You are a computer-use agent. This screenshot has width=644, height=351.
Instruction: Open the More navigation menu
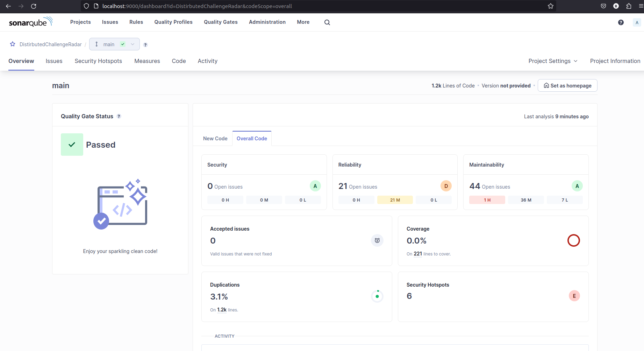coord(303,22)
